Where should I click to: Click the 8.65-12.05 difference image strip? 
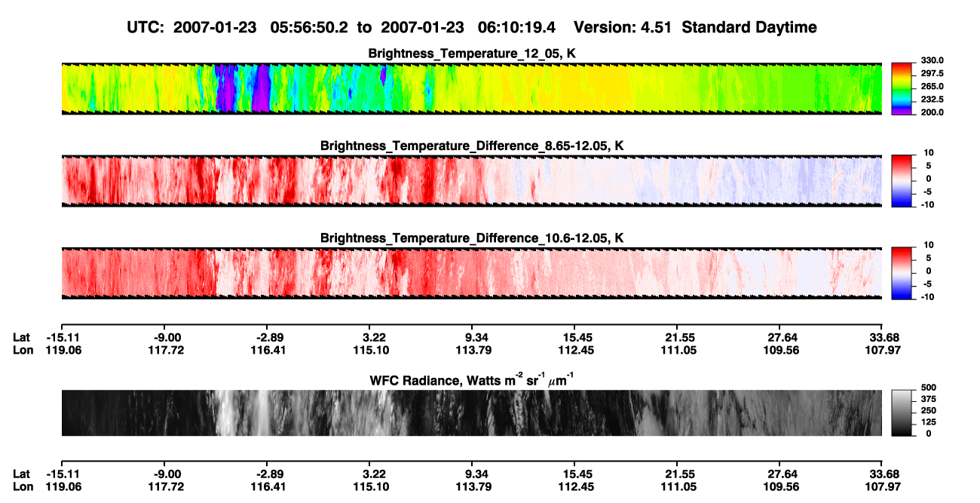click(x=472, y=180)
